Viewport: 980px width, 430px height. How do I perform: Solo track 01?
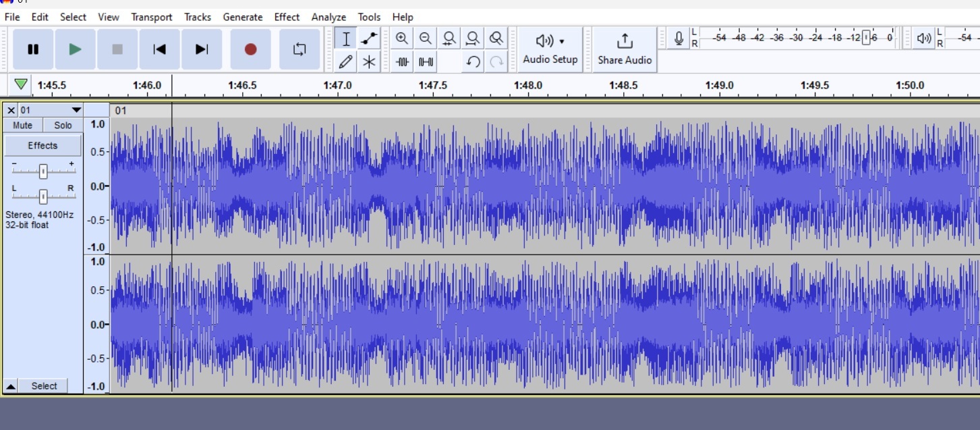(63, 126)
